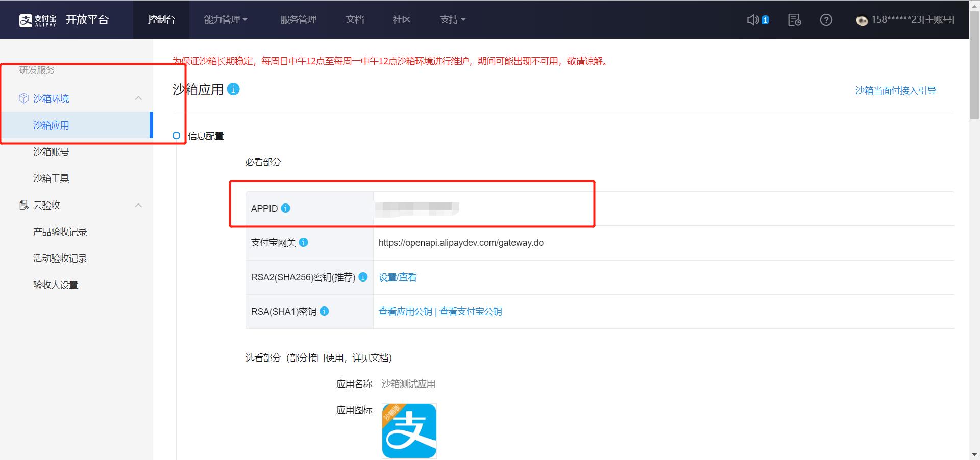Click the 查看支付宝公钥 link
This screenshot has height=460, width=980.
pyautogui.click(x=471, y=311)
